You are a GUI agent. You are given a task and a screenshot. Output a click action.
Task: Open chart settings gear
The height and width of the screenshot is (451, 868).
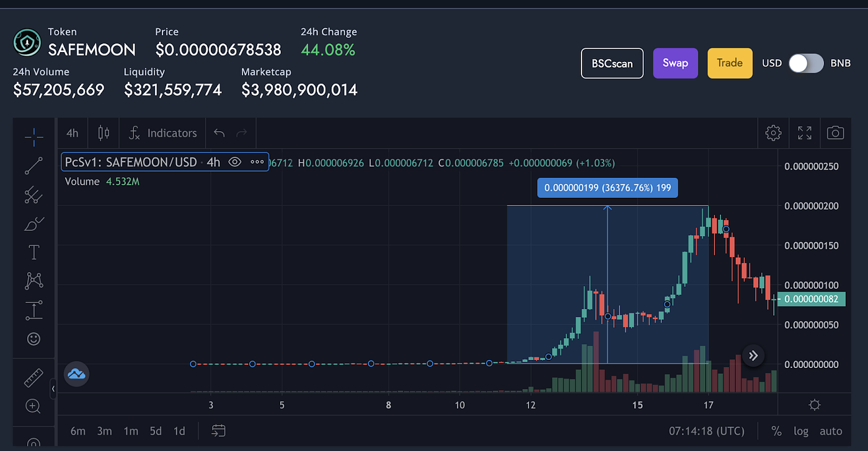pos(773,133)
